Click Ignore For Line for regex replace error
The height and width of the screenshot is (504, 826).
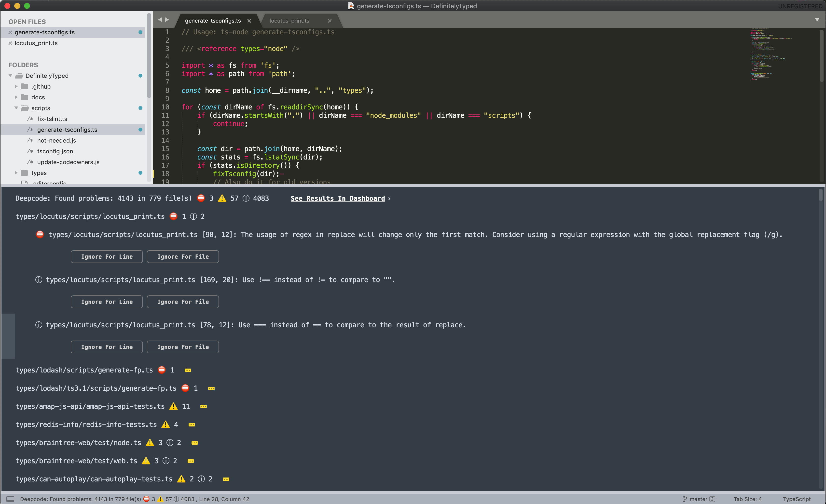[107, 257]
